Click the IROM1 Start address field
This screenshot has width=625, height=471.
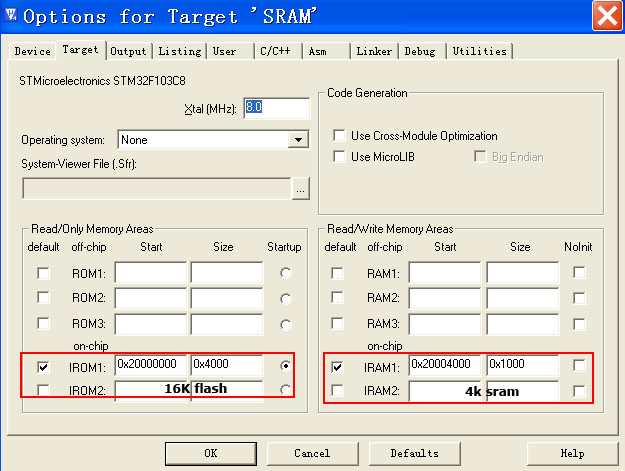[x=150, y=365]
